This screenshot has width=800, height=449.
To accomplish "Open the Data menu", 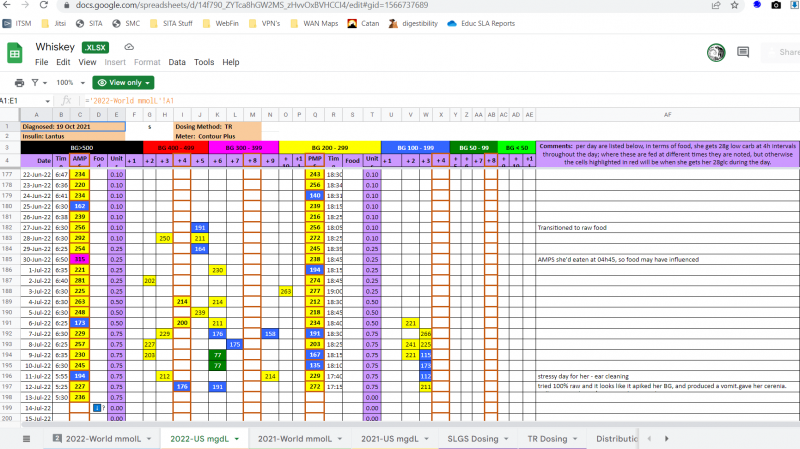I will [x=177, y=62].
